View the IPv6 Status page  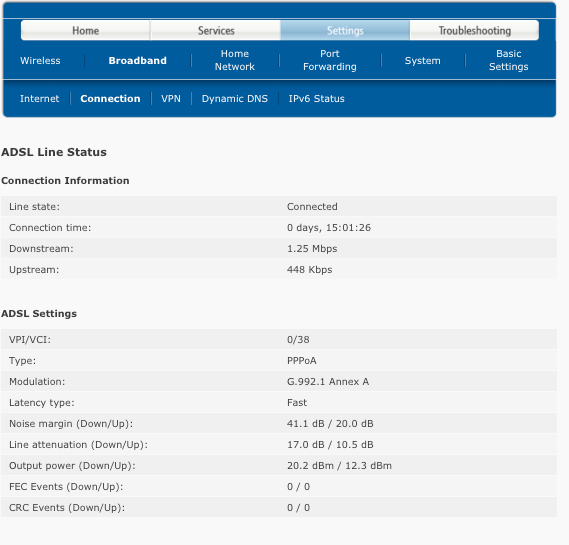316,99
